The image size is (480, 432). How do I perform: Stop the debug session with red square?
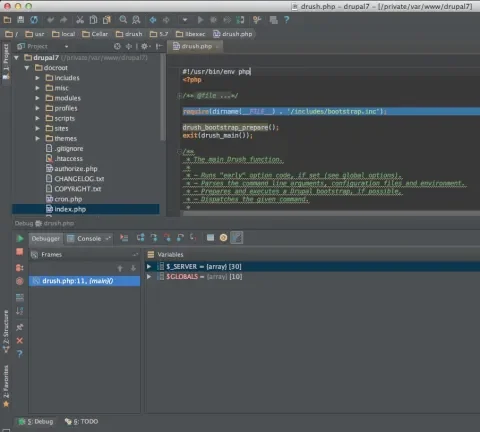[x=20, y=252]
